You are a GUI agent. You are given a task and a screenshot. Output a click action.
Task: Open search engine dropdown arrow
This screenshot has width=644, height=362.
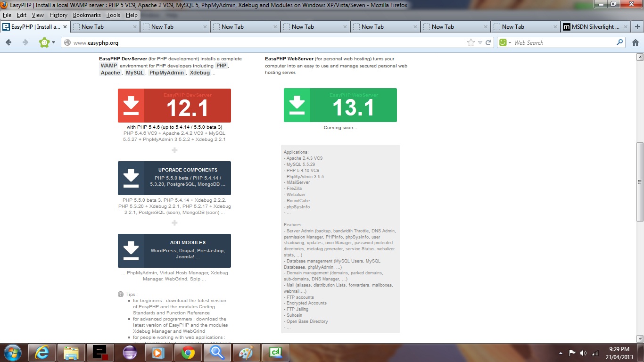point(510,43)
